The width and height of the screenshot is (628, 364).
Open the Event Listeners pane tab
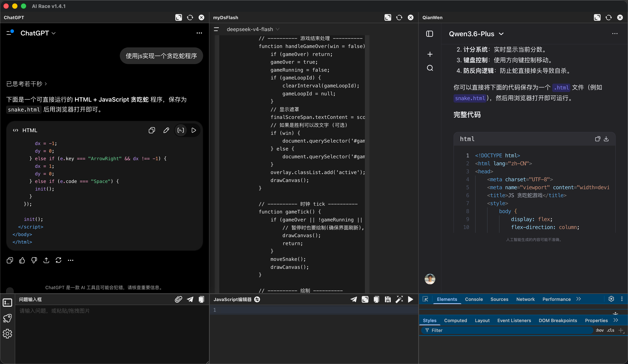pyautogui.click(x=514, y=320)
